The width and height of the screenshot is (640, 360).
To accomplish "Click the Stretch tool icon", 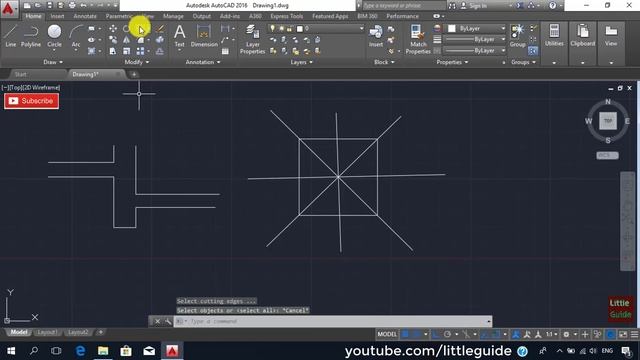I will [x=113, y=51].
